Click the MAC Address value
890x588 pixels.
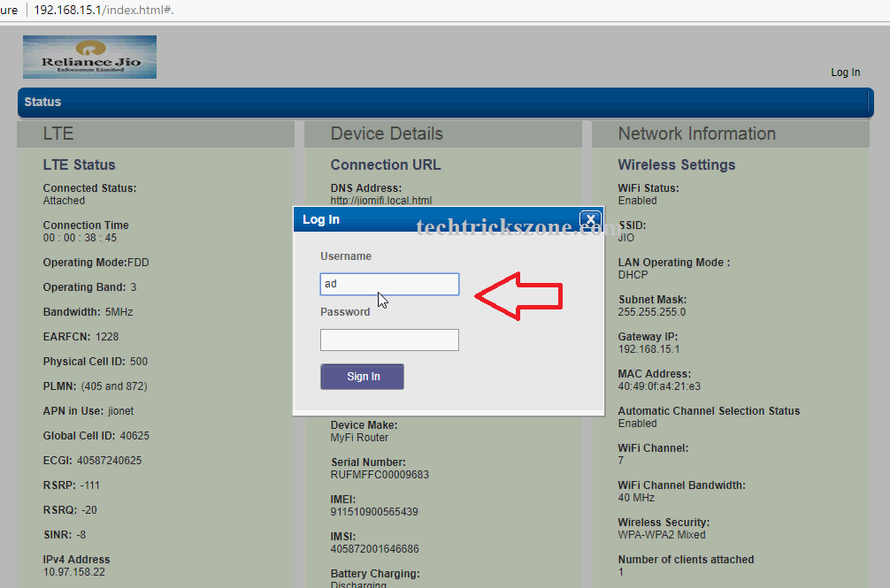click(x=659, y=386)
